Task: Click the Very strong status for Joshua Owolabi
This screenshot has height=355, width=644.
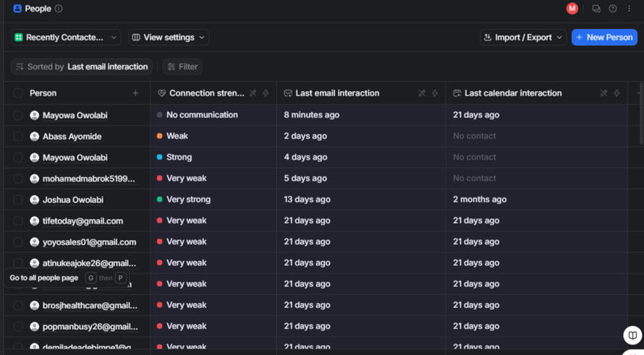Action: tap(188, 200)
